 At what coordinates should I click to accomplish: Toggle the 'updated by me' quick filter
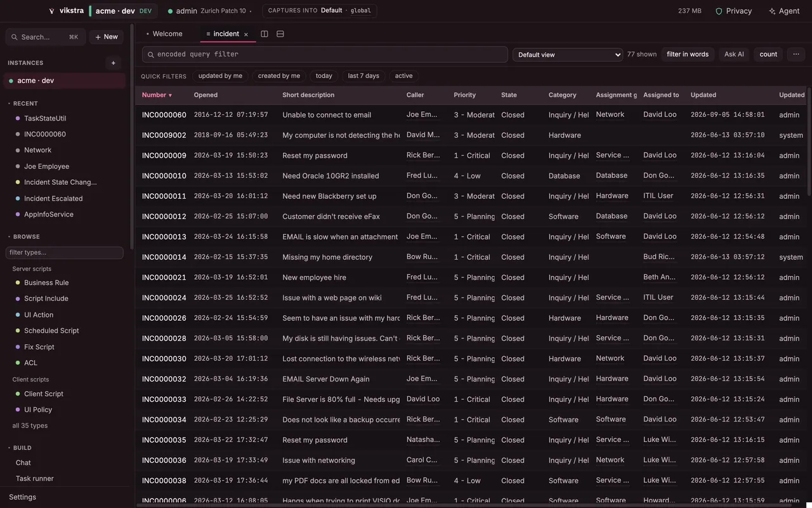(x=220, y=76)
